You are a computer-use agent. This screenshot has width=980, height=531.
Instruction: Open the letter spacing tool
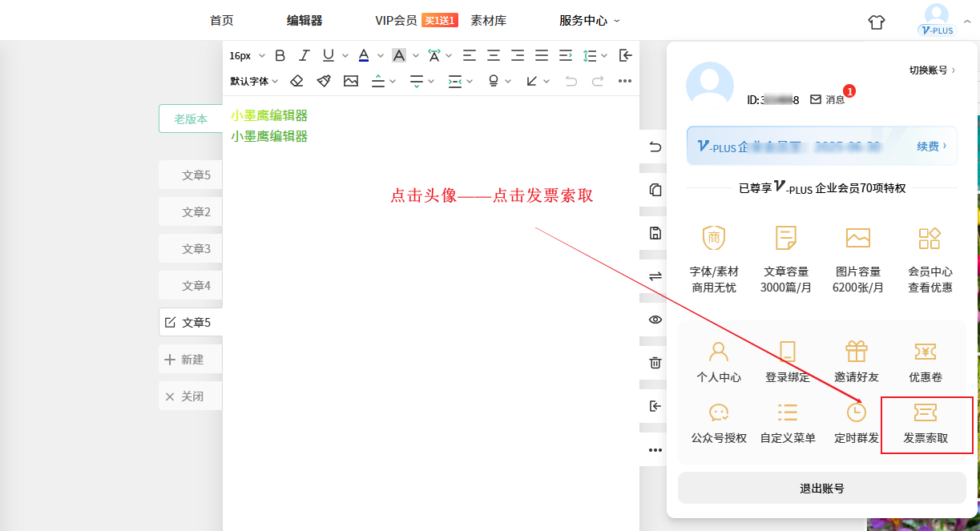pyautogui.click(x=434, y=55)
